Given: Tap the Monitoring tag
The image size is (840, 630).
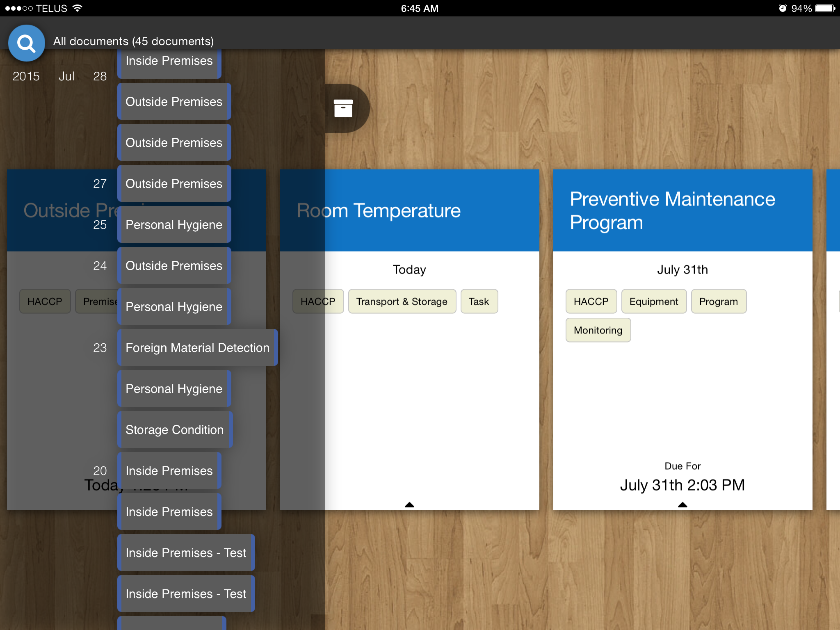Looking at the screenshot, I should coord(598,330).
